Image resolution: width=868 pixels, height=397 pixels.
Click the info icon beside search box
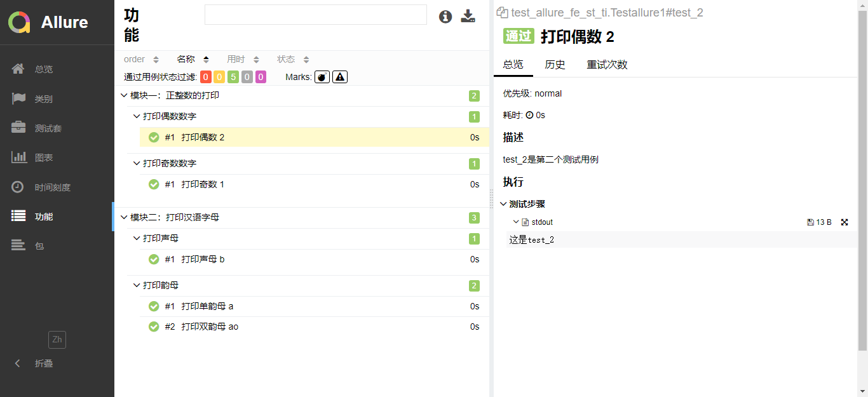(x=445, y=17)
